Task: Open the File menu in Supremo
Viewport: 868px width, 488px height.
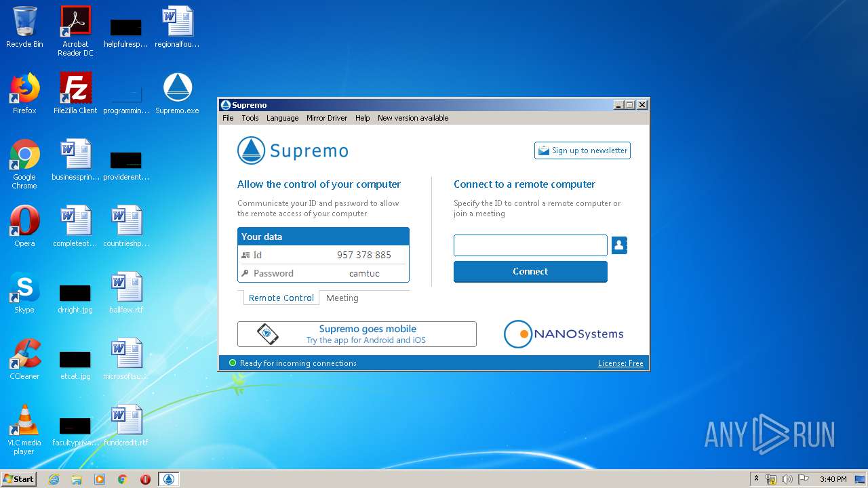Action: coord(228,118)
